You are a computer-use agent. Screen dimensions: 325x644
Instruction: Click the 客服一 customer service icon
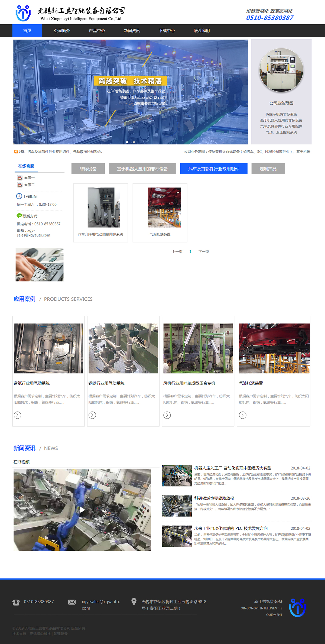pyautogui.click(x=20, y=178)
